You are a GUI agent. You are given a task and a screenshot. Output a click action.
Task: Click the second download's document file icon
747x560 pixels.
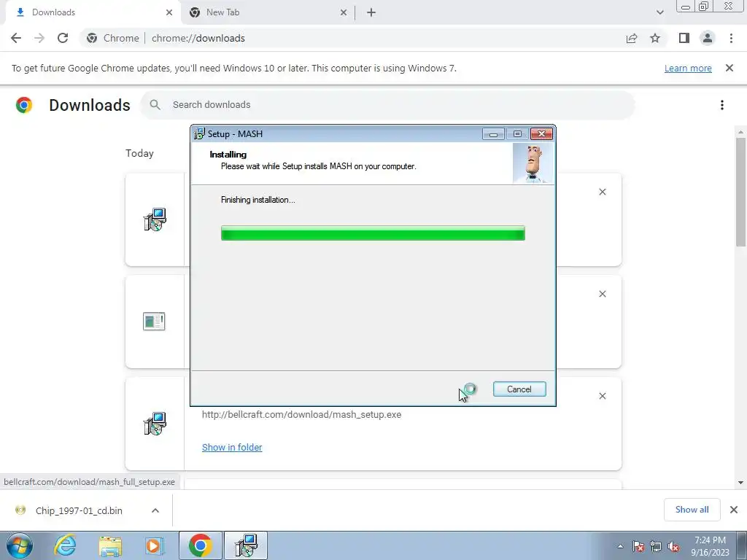pos(154,322)
